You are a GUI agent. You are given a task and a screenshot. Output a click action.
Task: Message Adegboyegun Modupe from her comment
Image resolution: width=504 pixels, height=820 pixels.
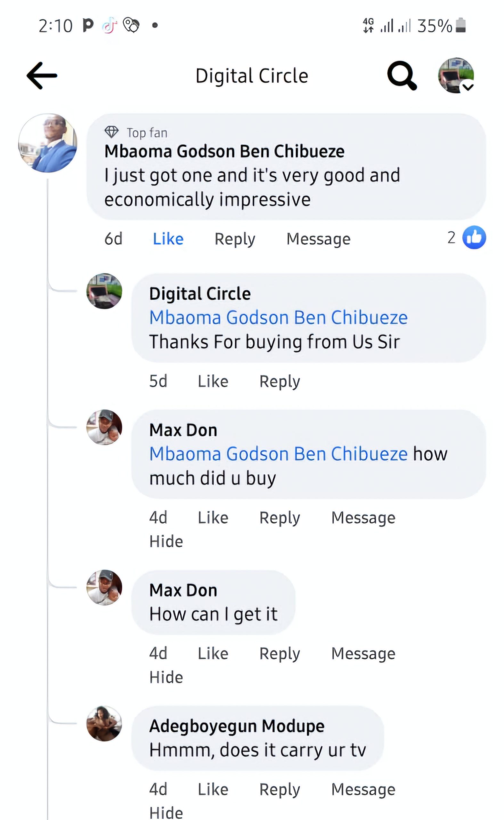363,789
